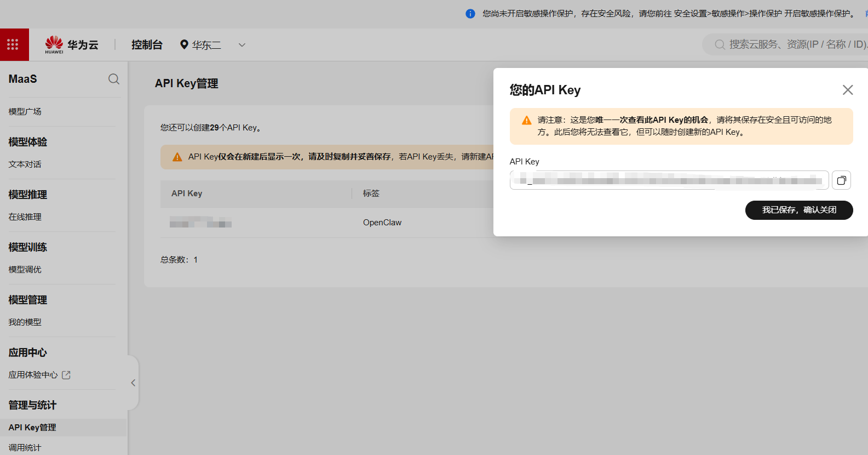This screenshot has width=868, height=455.
Task: Click the Huawei Cloud logo
Action: (x=71, y=44)
